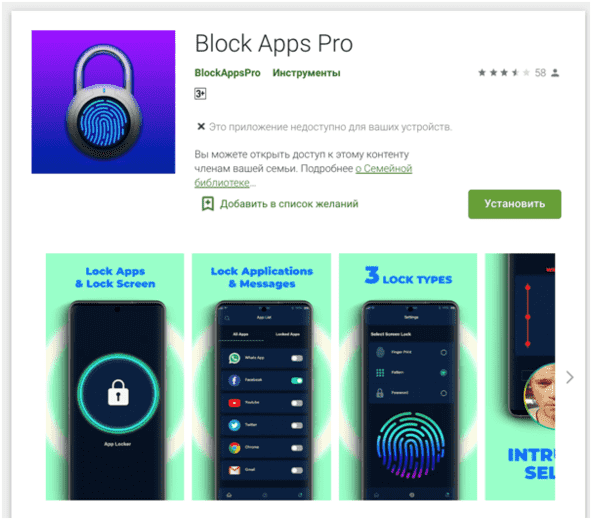Select the Finger Print radio option

coord(444,352)
